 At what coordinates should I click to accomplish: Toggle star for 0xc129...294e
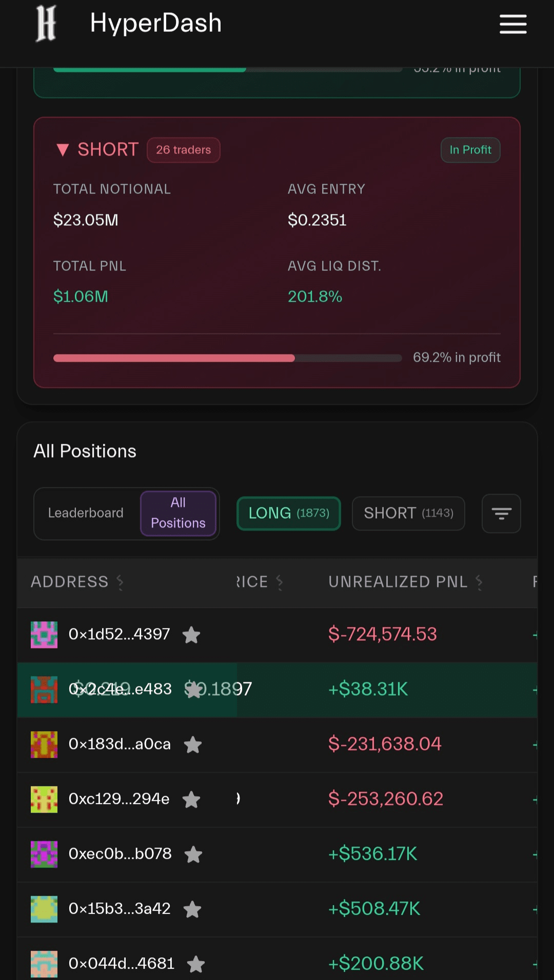coord(191,799)
